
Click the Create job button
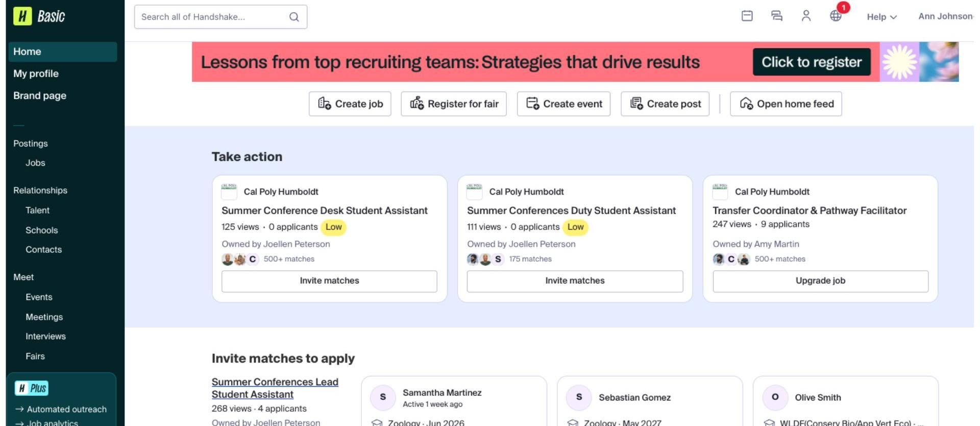350,104
